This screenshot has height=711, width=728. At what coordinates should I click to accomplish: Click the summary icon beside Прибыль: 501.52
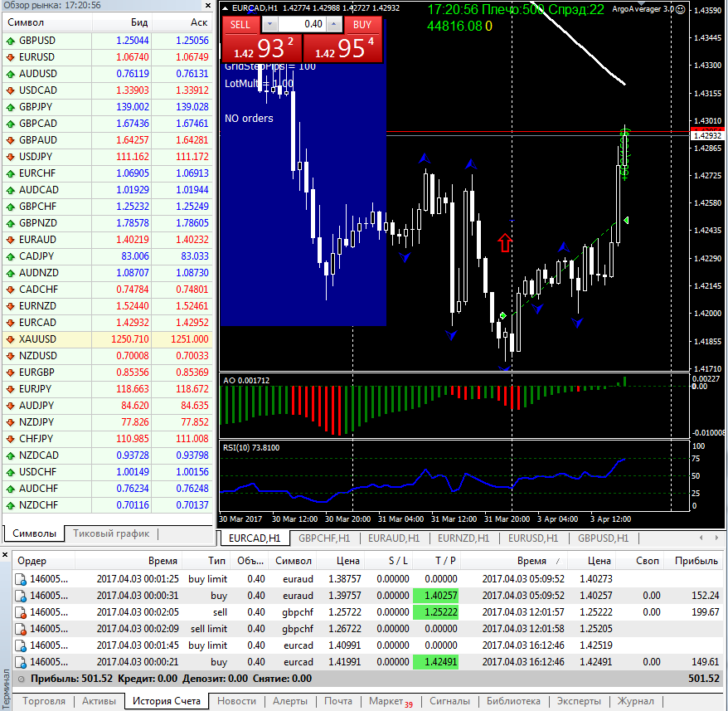22,679
